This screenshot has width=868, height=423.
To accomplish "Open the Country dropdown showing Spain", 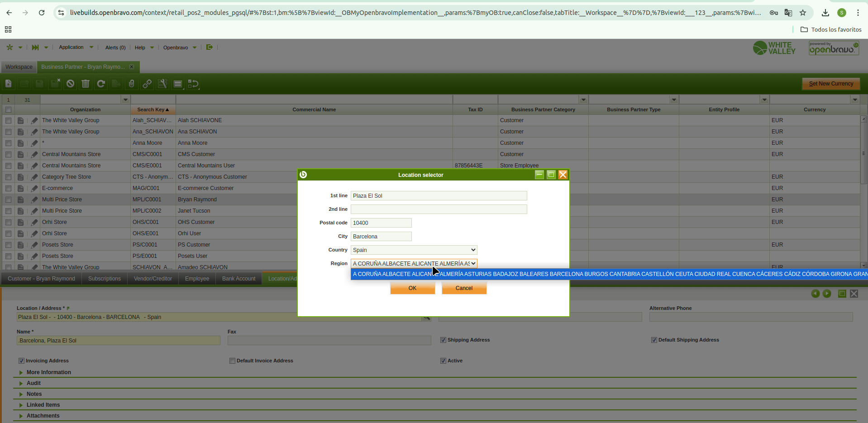I will (414, 250).
